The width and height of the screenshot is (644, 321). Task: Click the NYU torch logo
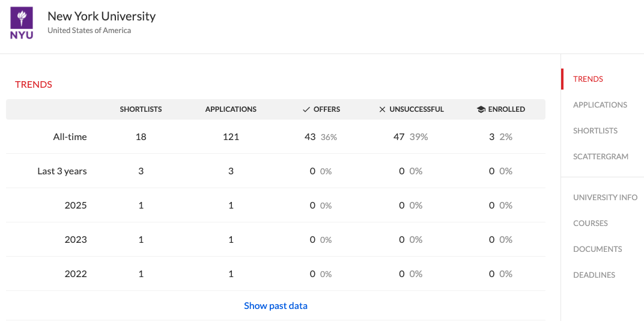pos(22,23)
